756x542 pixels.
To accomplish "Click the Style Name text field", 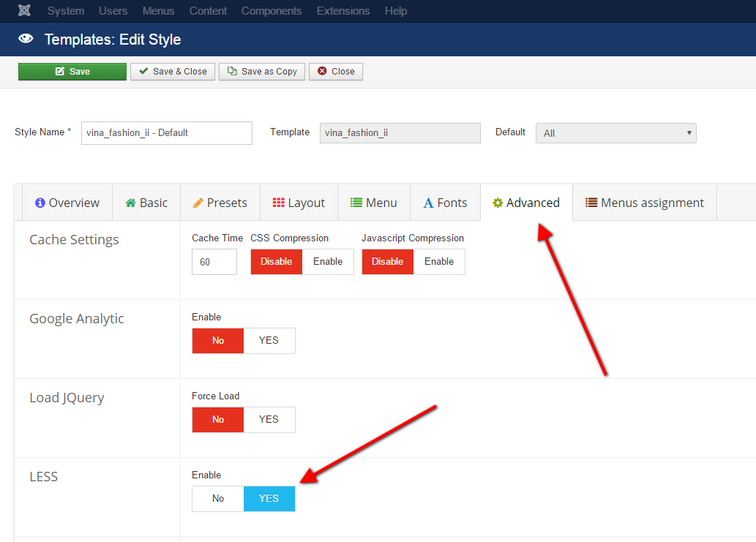I will [x=166, y=133].
